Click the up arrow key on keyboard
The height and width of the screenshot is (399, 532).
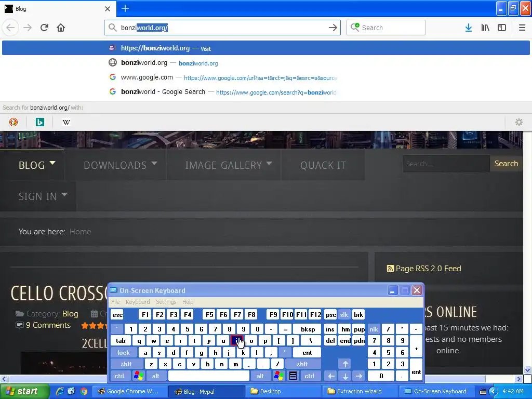click(345, 364)
